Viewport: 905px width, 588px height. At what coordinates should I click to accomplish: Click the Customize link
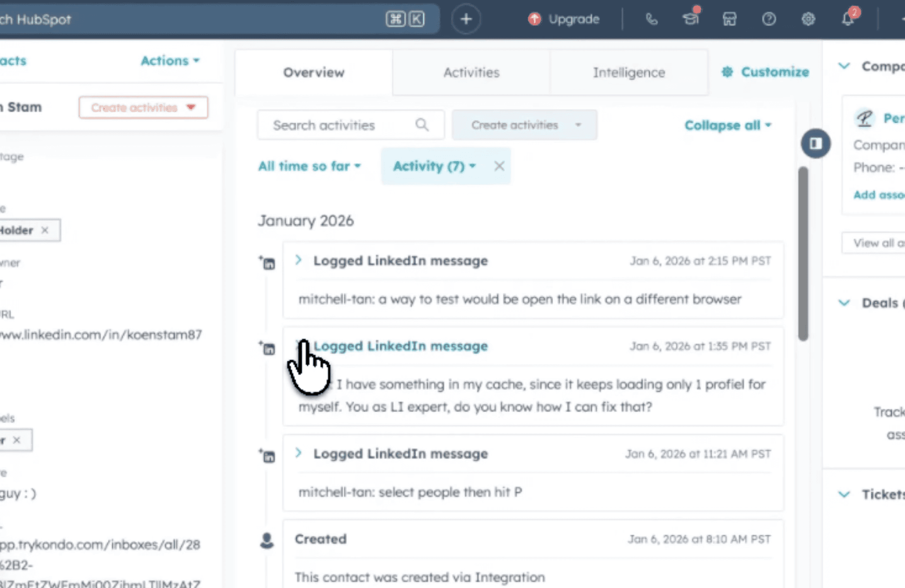[766, 72]
